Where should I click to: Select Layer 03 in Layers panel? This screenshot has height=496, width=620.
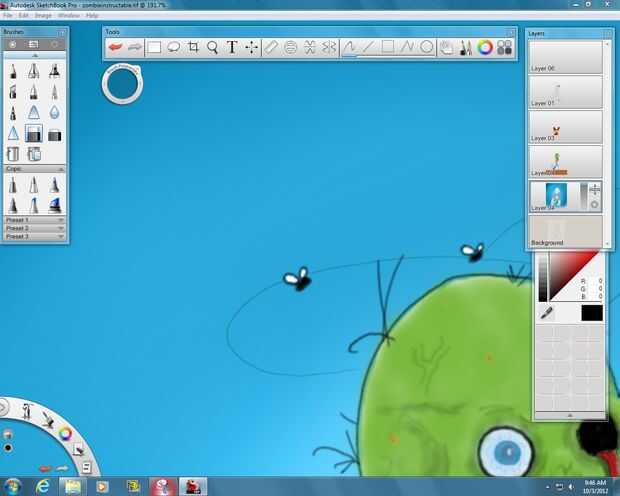pos(565,127)
